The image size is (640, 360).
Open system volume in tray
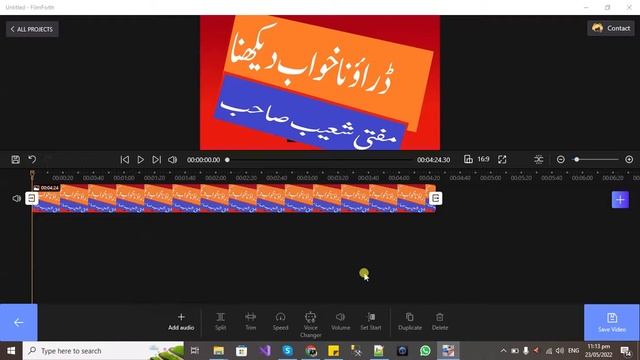560,351
